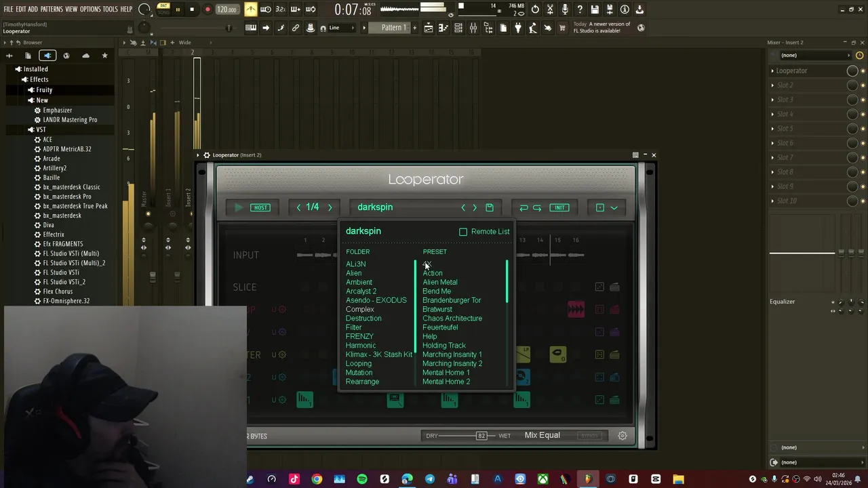Toggle the HOST sync button
This screenshot has width=868, height=488.
click(260, 207)
